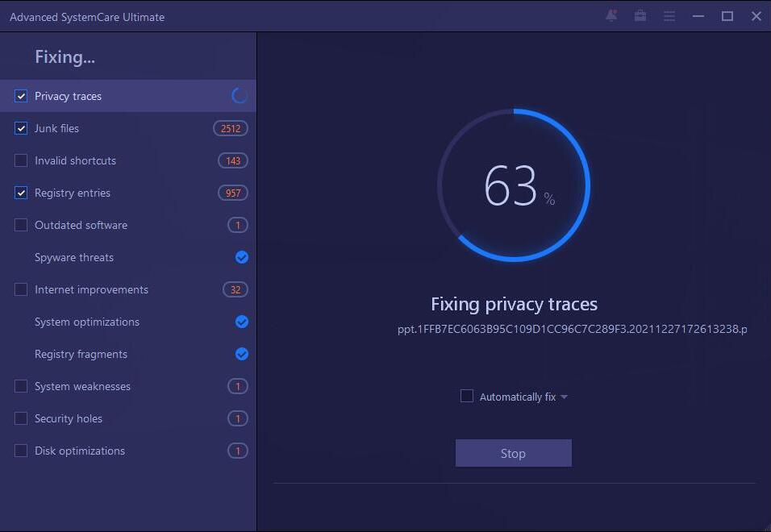Click the Privacy traces loading spinner

[x=240, y=96]
